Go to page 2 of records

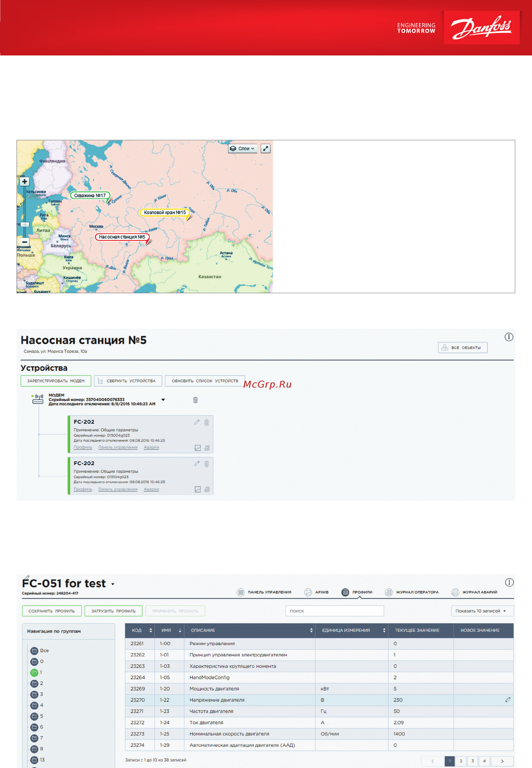[x=461, y=761]
